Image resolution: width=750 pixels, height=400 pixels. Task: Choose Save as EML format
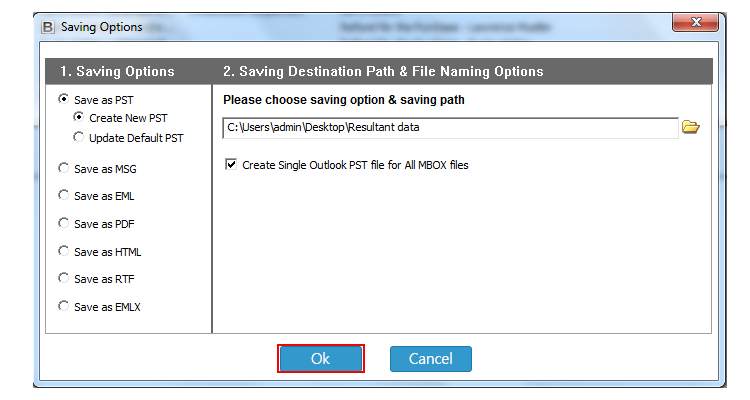pos(63,195)
